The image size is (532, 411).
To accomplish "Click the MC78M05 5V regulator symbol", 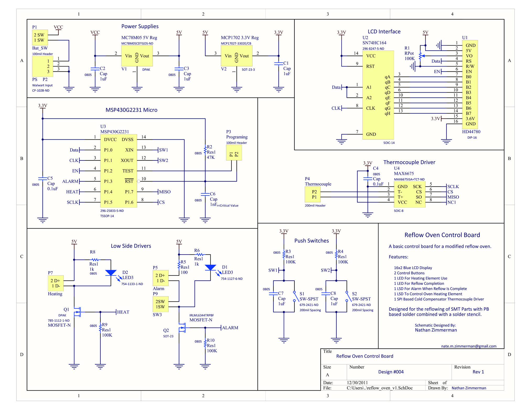I will [137, 56].
